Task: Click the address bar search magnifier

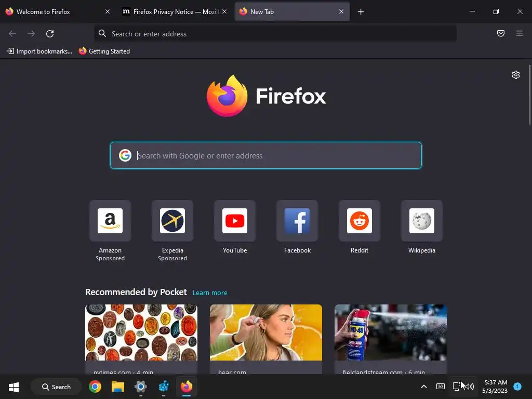Action: coord(102,33)
